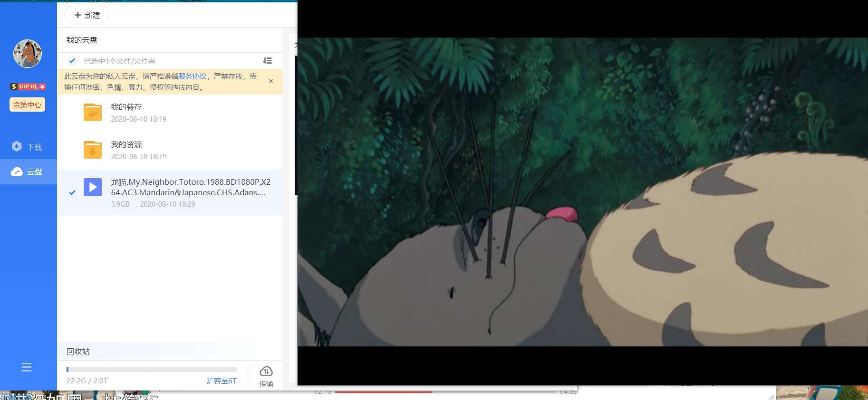This screenshot has width=868, height=400.
Task: Click the VIP 10 年 badge
Action: [28, 86]
